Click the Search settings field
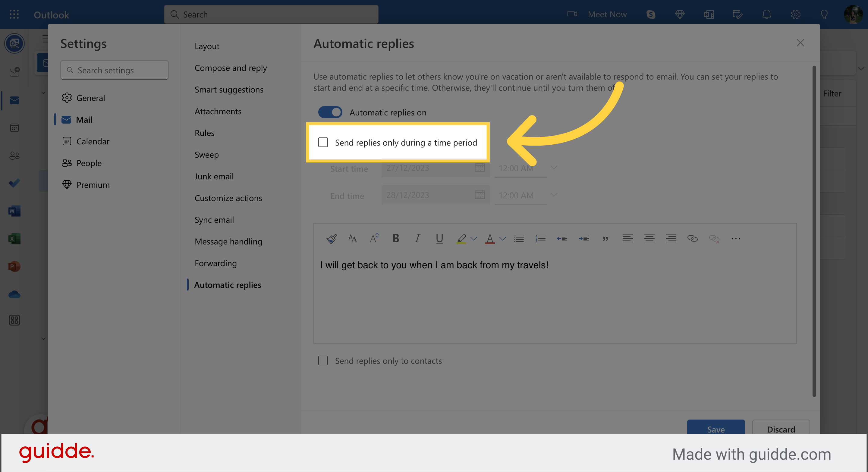The height and width of the screenshot is (472, 868). coord(114,70)
